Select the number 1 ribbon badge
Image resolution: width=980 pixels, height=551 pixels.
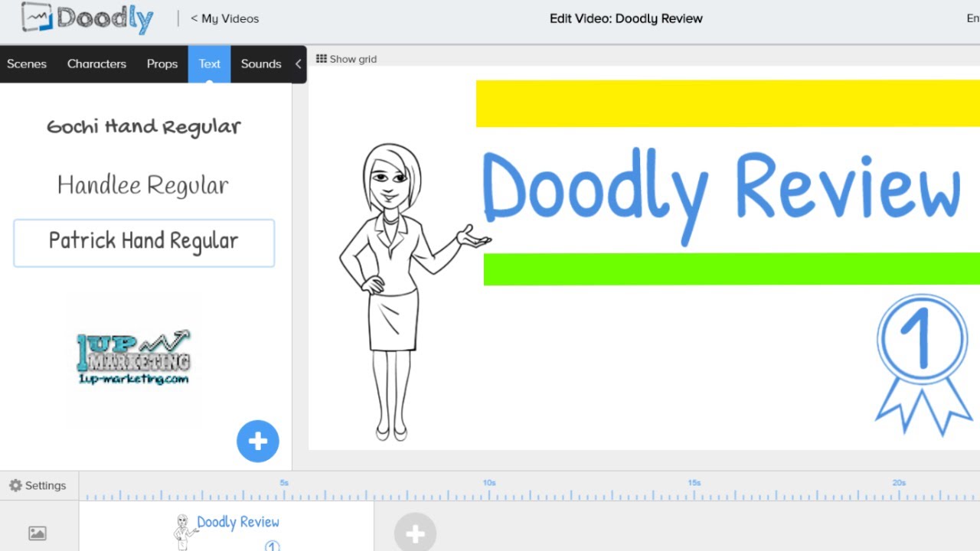click(x=923, y=365)
